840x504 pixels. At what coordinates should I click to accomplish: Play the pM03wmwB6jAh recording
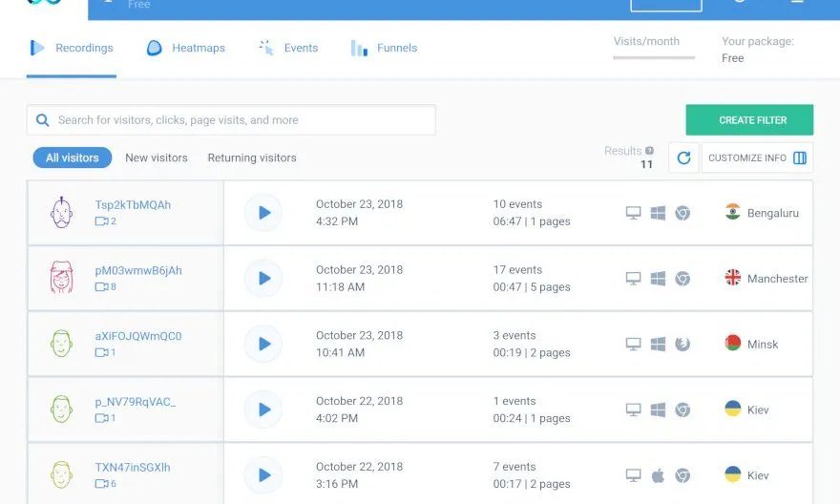click(x=263, y=279)
